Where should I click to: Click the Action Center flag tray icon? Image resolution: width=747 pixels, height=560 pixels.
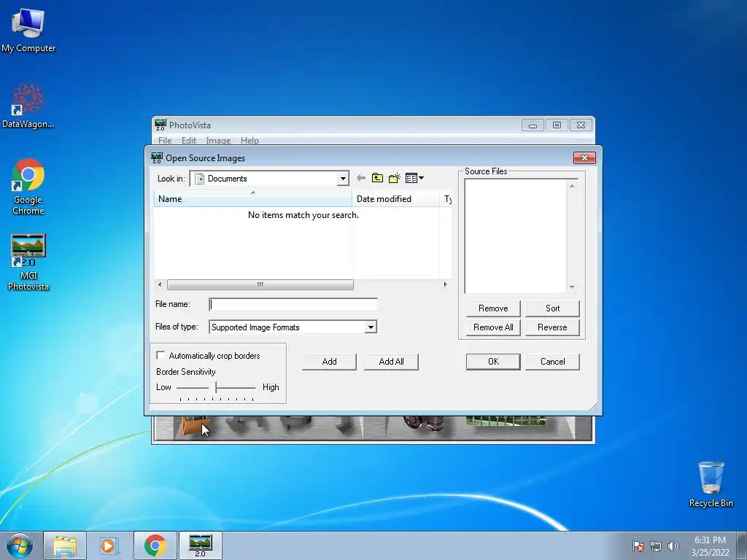tap(638, 546)
